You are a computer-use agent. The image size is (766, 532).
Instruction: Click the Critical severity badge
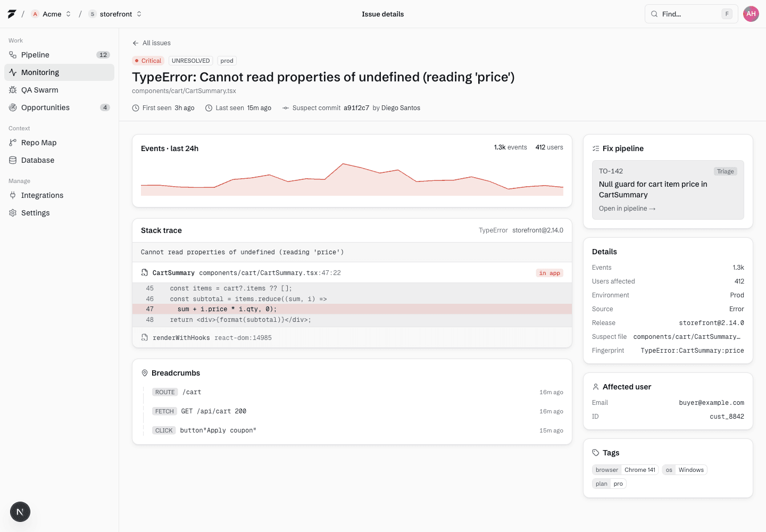tap(148, 61)
